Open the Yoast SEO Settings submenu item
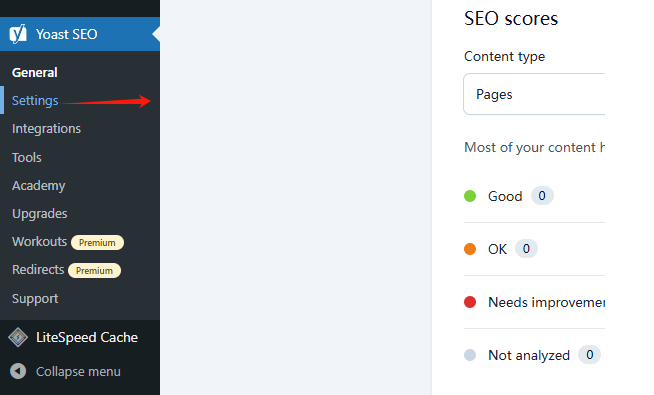The image size is (654, 395). click(35, 101)
